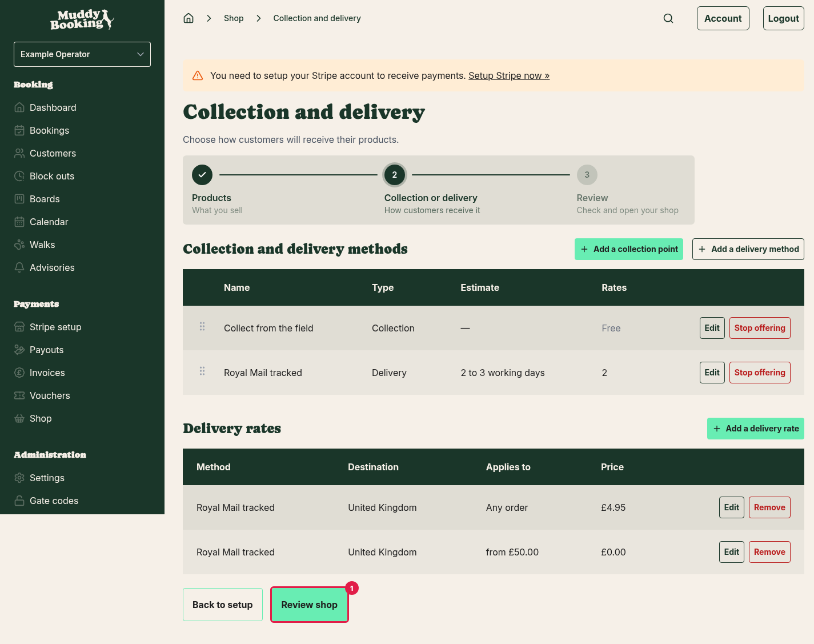The image size is (814, 644).
Task: Click the Dashboard house icon
Action: pos(19,107)
